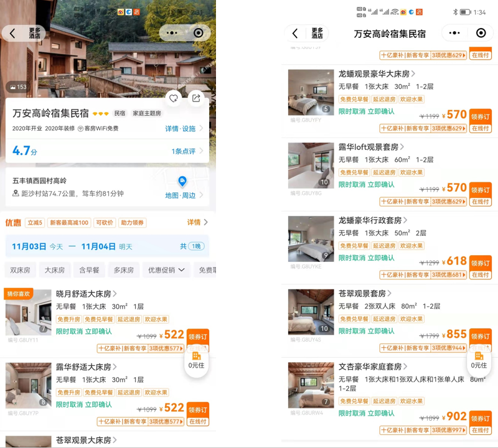
Task: Tap 0元住 icon beside 文杏豪华家庭套房
Action: point(478,360)
